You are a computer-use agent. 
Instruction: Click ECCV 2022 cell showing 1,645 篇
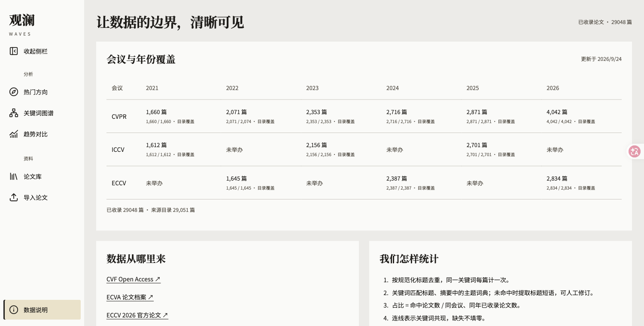tap(261, 183)
